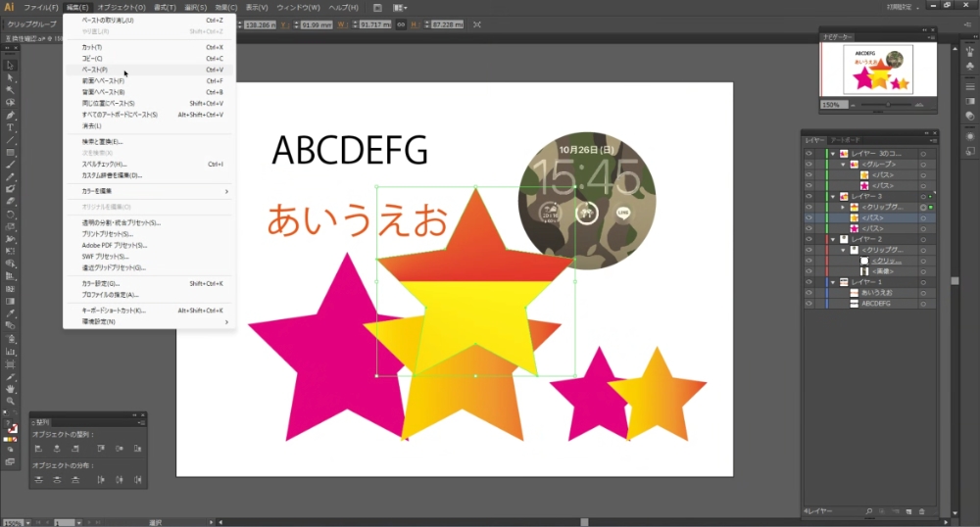980x527 pixels.
Task: Click the horizontal align left icon
Action: tap(39, 448)
